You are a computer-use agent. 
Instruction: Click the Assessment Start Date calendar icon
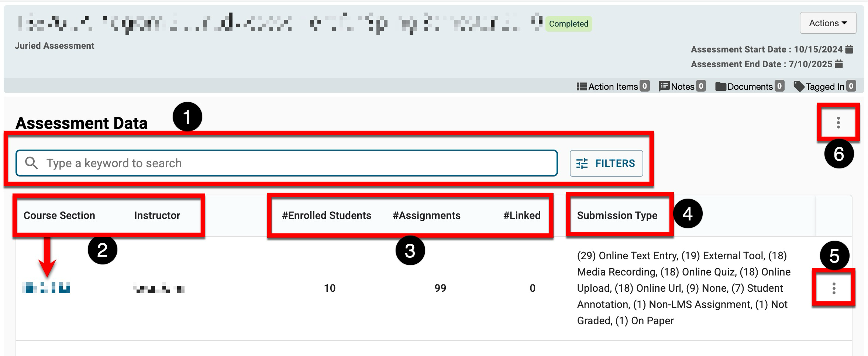[x=849, y=49]
